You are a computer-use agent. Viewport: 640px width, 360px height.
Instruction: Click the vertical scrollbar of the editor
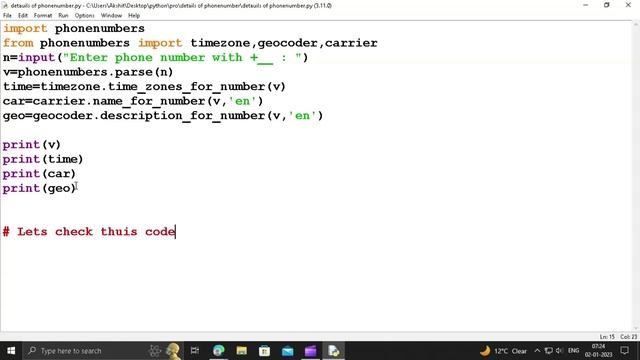point(636,176)
